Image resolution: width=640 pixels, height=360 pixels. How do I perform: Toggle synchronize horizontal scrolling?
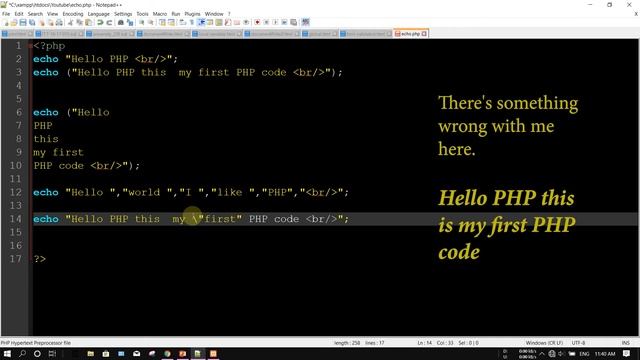[171, 22]
